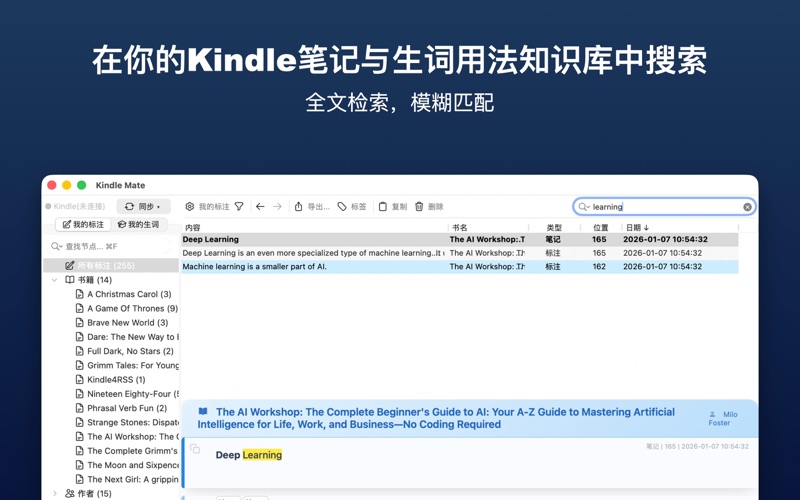800x500 pixels.
Task: Click the Sync (同步) button
Action: [x=143, y=206]
